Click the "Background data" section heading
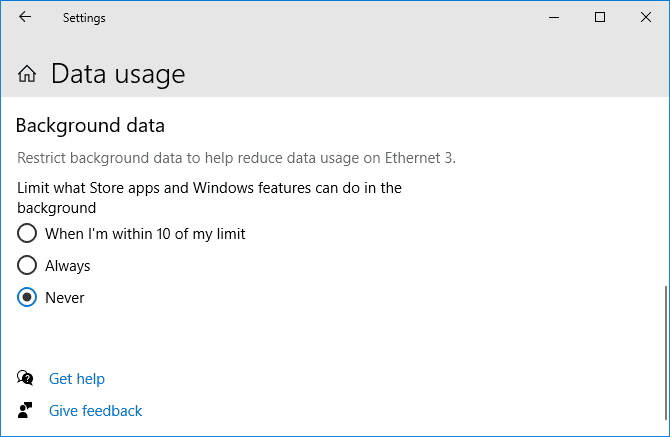 90,126
